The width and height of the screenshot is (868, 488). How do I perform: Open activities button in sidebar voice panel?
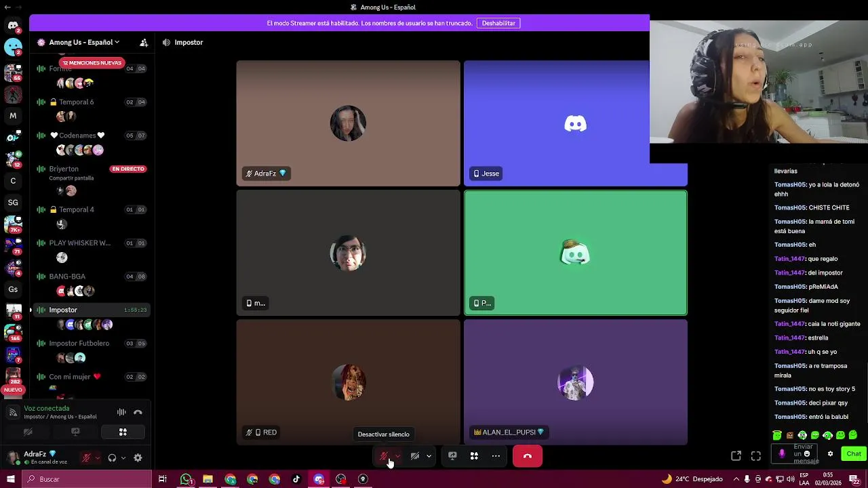tap(123, 432)
